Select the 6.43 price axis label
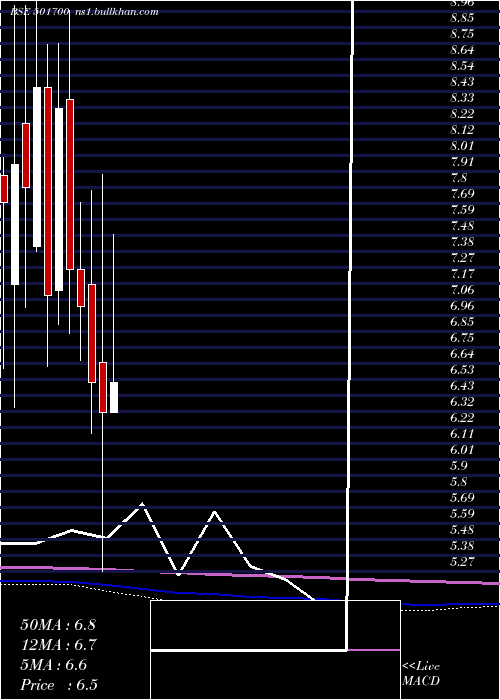 click(x=462, y=386)
